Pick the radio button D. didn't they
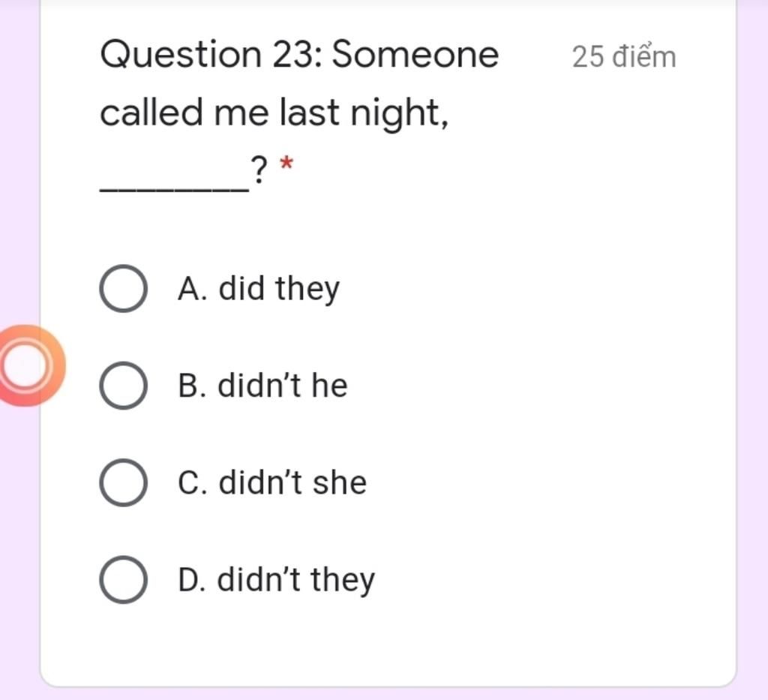 pos(124,579)
